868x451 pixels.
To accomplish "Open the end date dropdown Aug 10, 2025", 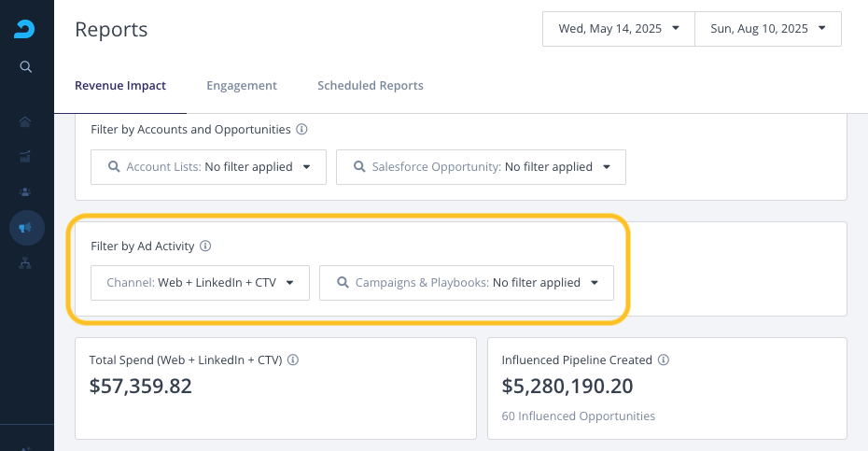I will click(x=768, y=29).
